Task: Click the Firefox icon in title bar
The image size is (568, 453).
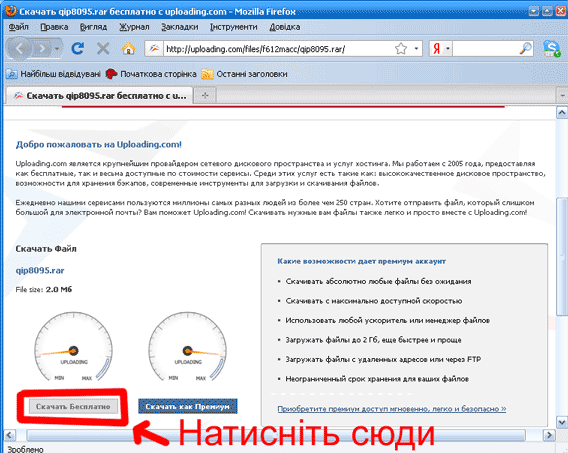Action: click(x=11, y=11)
